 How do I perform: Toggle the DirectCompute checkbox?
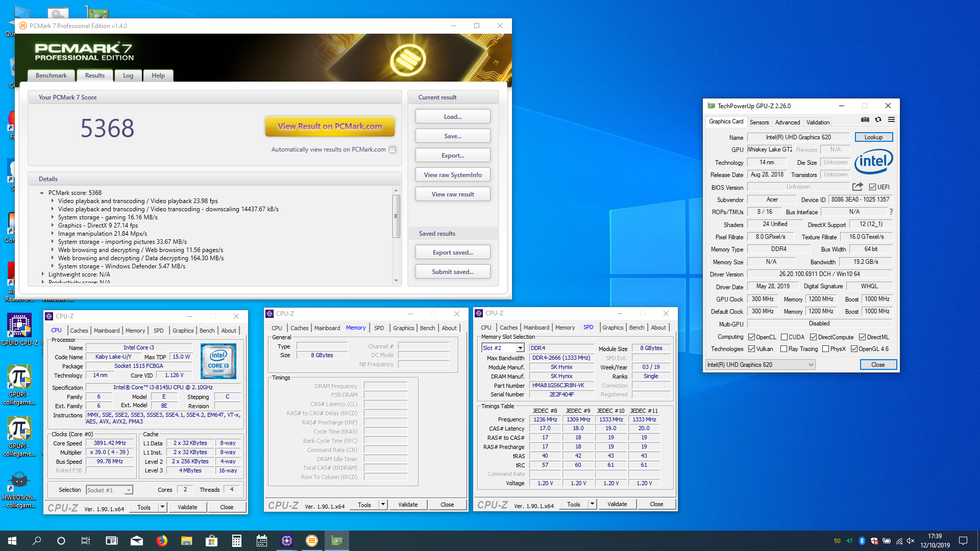(x=813, y=337)
